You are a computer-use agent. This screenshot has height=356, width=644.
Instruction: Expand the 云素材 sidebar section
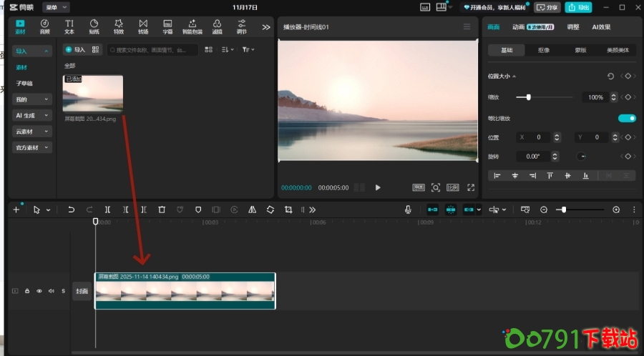pyautogui.click(x=33, y=132)
